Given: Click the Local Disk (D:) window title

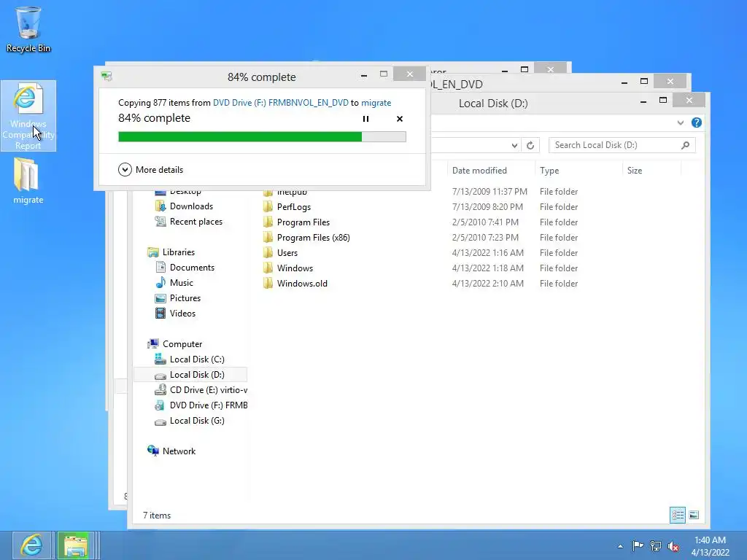Looking at the screenshot, I should 493,104.
